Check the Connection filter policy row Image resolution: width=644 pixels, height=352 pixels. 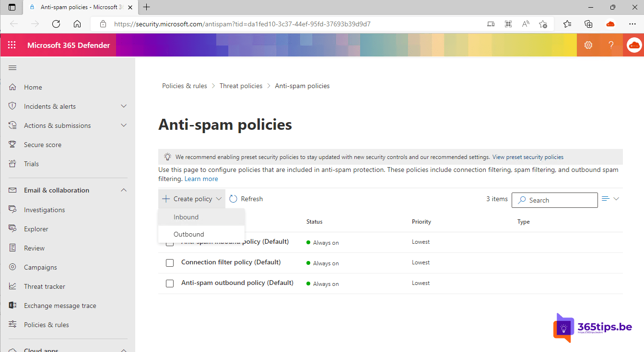170,262
